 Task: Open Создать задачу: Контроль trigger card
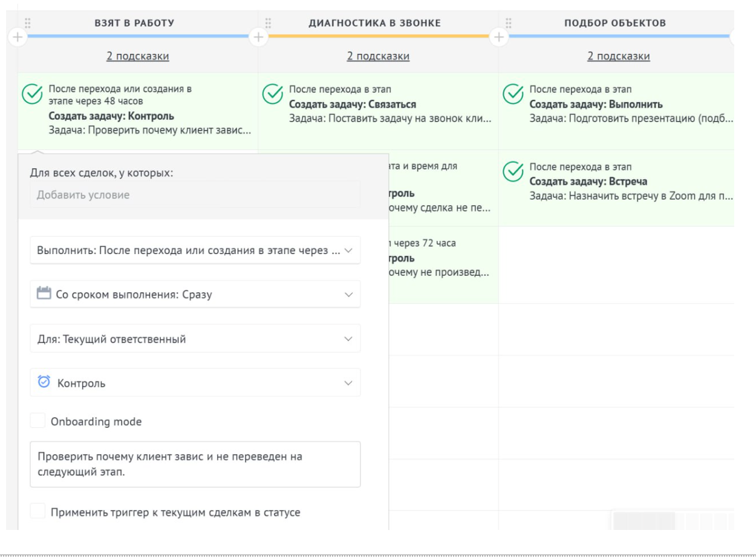tap(138, 111)
